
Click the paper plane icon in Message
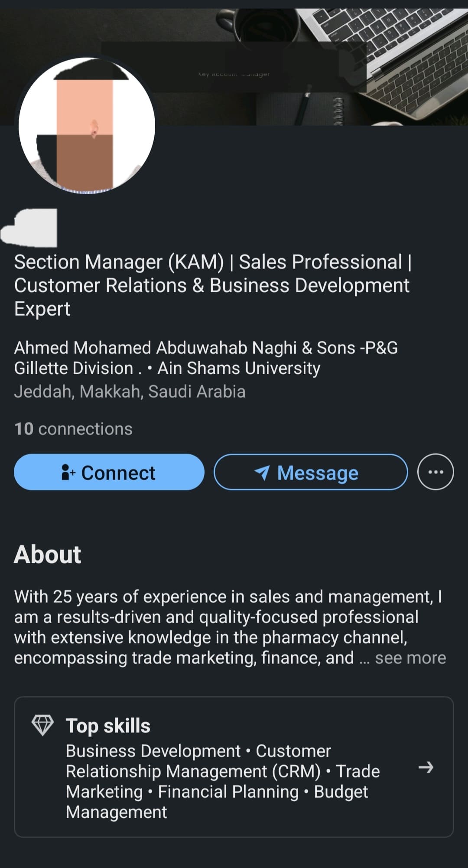[262, 473]
